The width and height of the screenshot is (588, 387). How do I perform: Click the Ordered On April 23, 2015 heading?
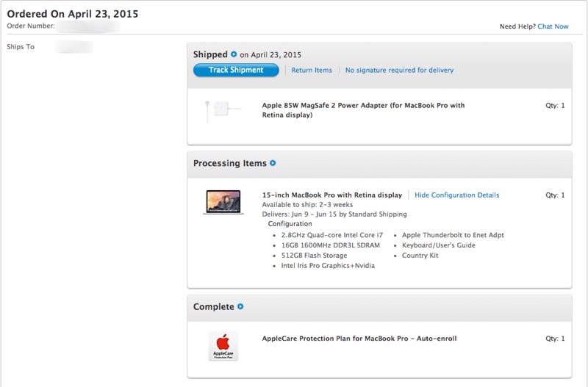tap(72, 14)
